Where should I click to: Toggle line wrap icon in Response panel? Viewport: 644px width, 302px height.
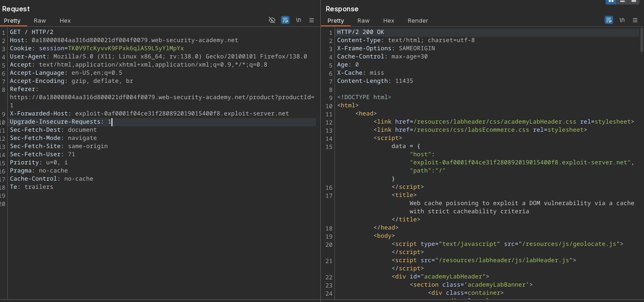click(609, 20)
